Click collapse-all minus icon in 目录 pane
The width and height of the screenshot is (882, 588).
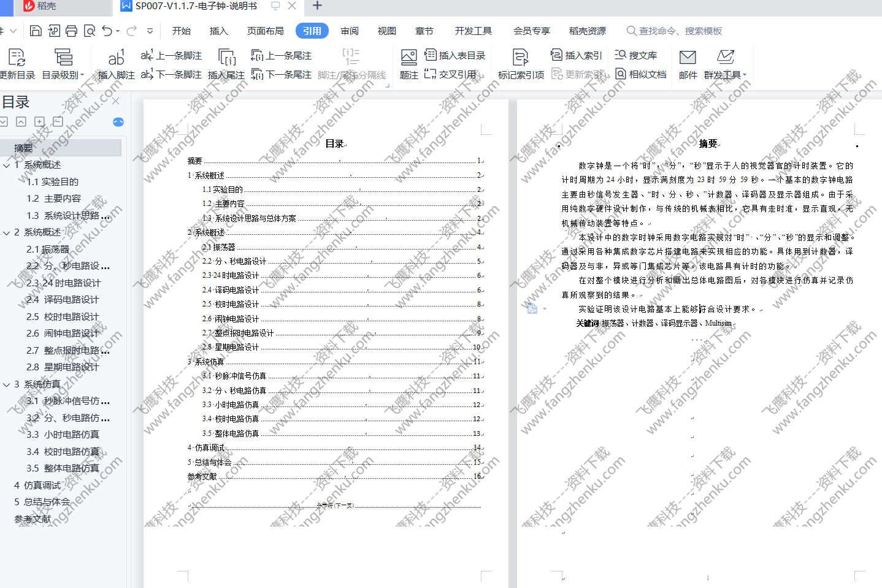pyautogui.click(x=58, y=121)
